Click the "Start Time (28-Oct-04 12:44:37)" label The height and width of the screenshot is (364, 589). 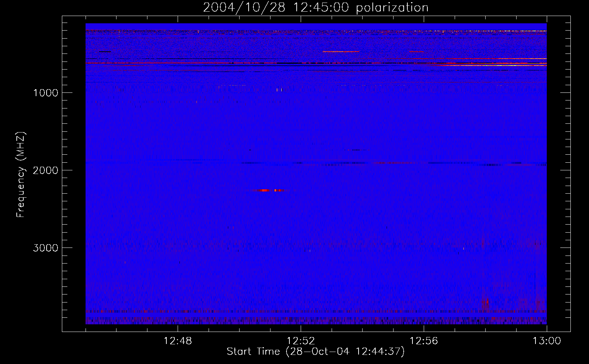click(x=316, y=352)
